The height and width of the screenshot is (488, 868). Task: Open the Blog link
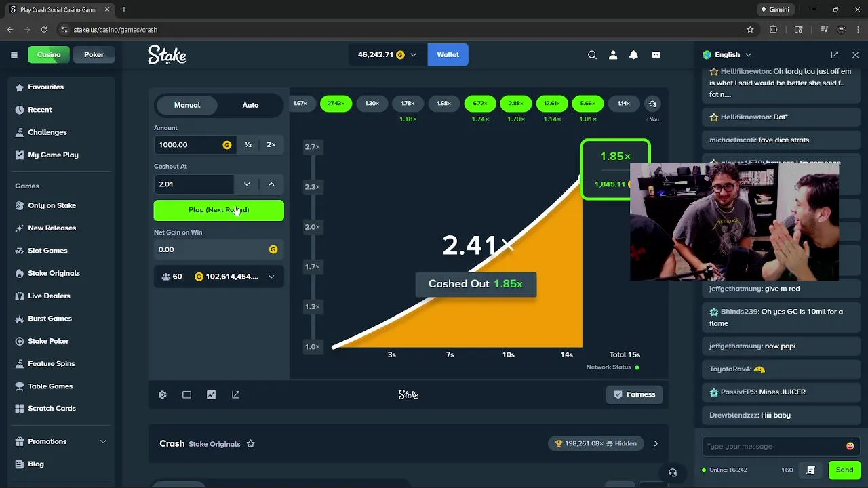(x=36, y=464)
